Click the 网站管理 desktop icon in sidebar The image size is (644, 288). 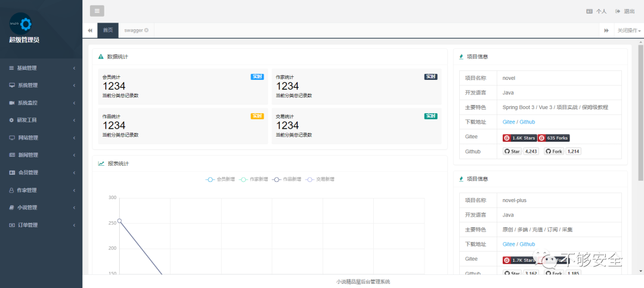pos(12,138)
